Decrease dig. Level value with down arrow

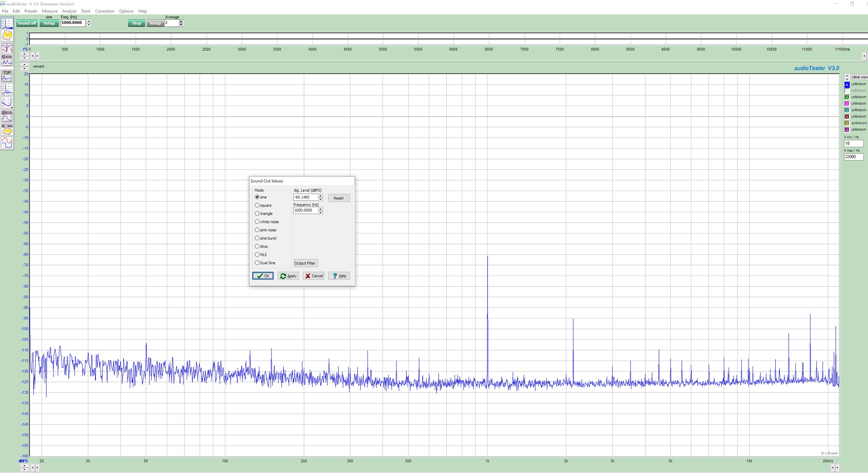tap(321, 199)
